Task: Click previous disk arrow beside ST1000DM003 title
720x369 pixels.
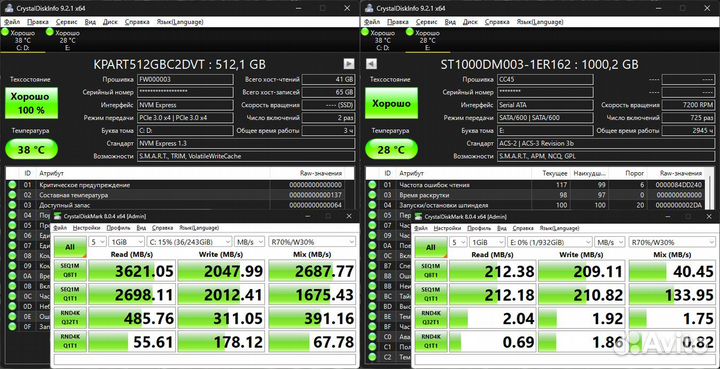Action: (371, 64)
